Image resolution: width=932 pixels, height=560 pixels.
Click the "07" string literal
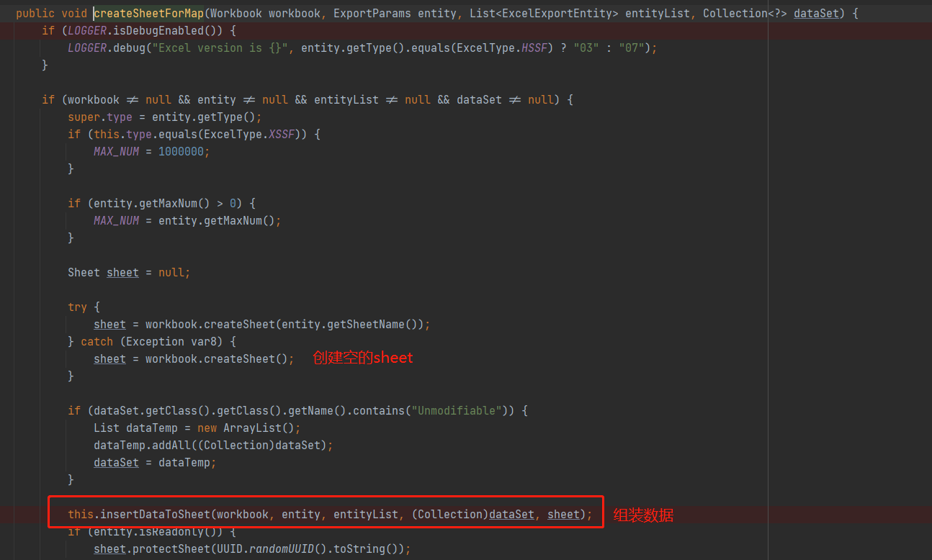[632, 48]
